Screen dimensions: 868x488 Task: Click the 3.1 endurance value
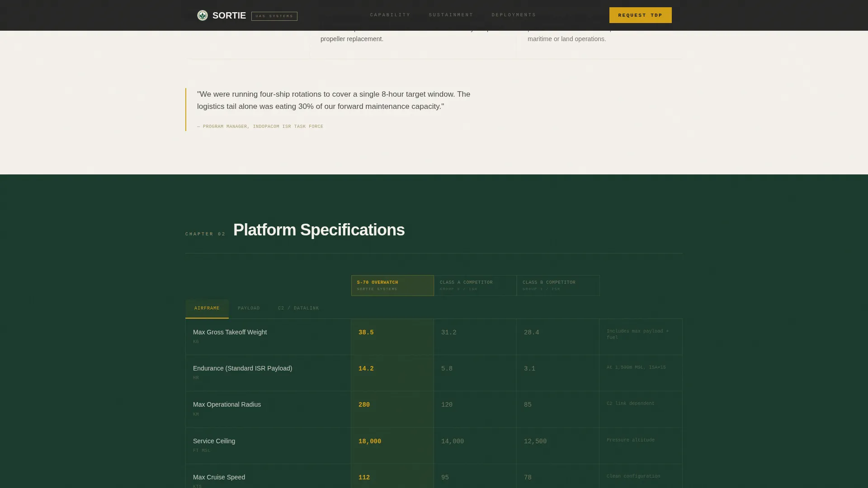[529, 369]
